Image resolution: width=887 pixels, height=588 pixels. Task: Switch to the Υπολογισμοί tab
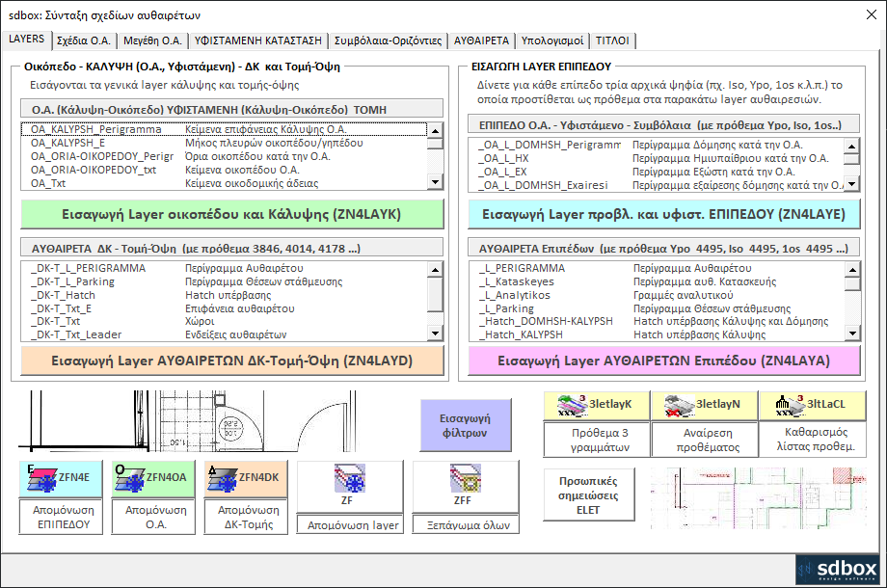coord(552,40)
